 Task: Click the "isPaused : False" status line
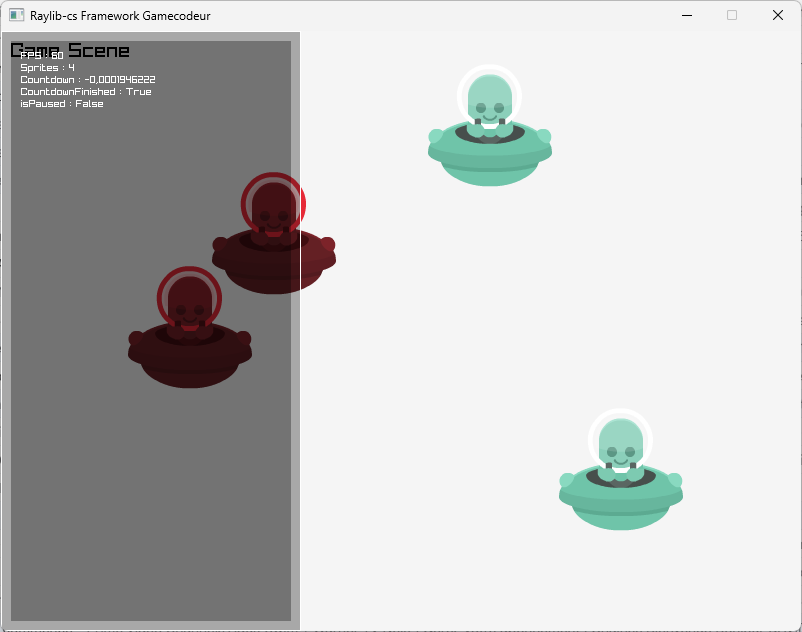61,104
